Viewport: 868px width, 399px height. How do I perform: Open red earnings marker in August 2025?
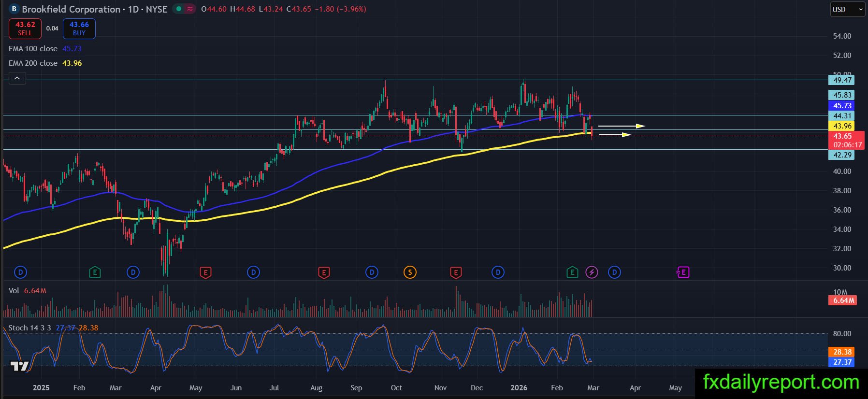click(324, 272)
